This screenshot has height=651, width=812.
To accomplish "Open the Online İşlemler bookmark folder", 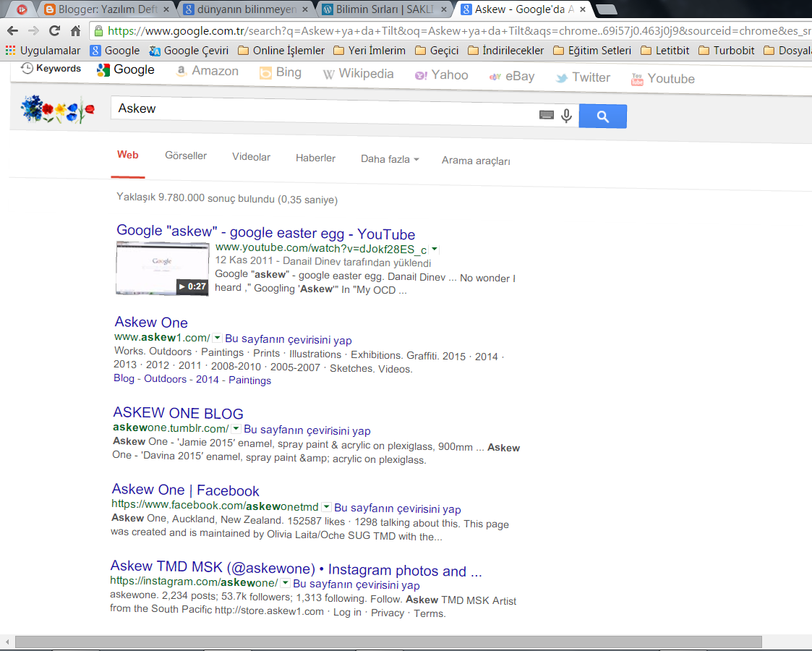I will coord(281,51).
